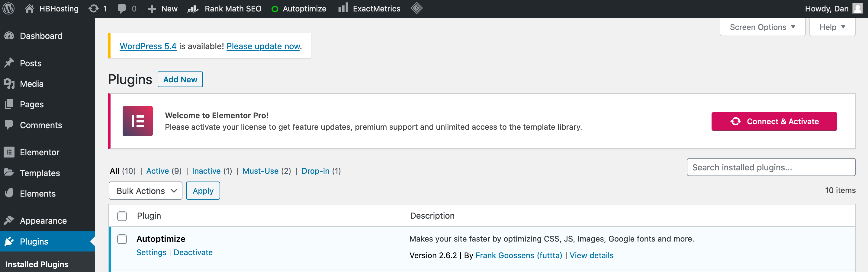868x272 pixels.
Task: Click the Elementor logo in welcome notice
Action: coord(137,121)
